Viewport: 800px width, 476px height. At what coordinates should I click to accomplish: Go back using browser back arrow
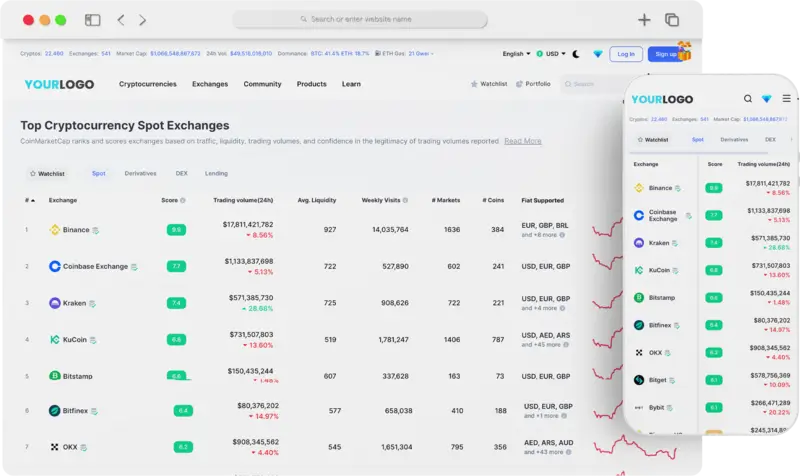tap(121, 20)
